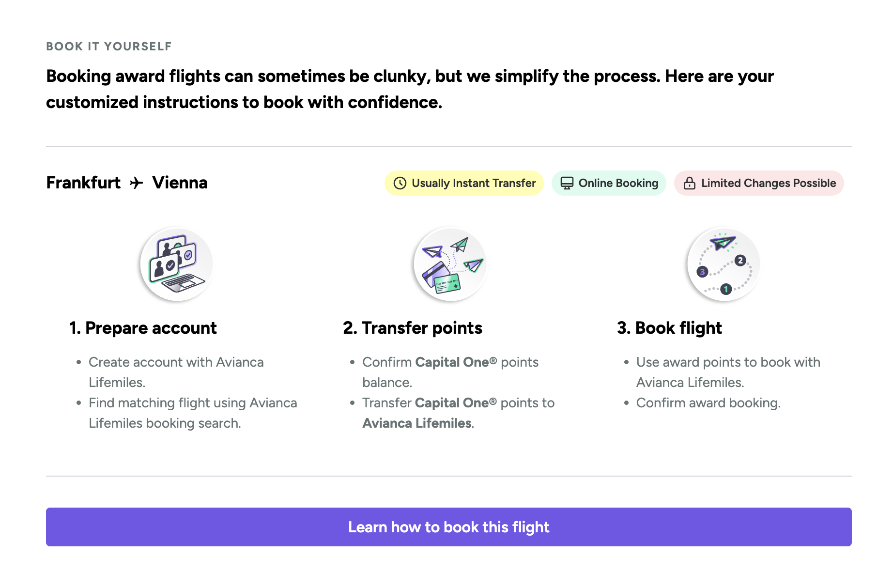Select the monitor icon beside Online Booking
893x588 pixels.
point(568,183)
